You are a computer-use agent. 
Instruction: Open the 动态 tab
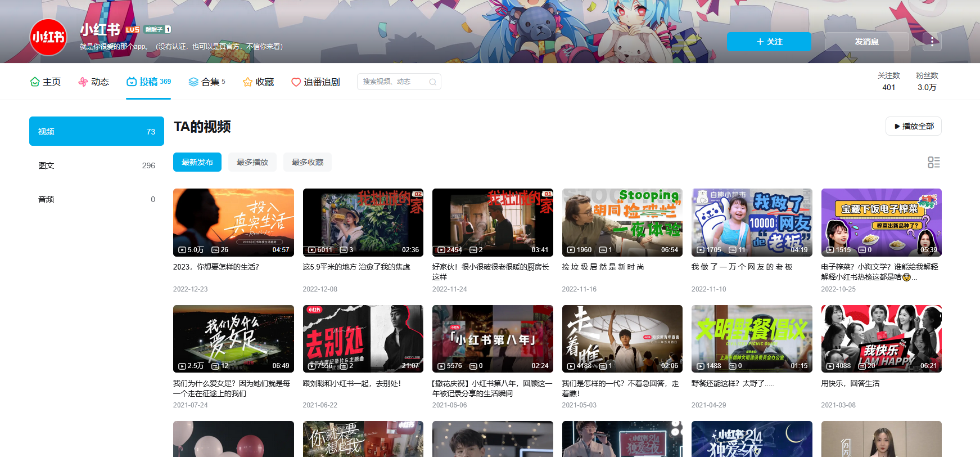[x=93, y=82]
